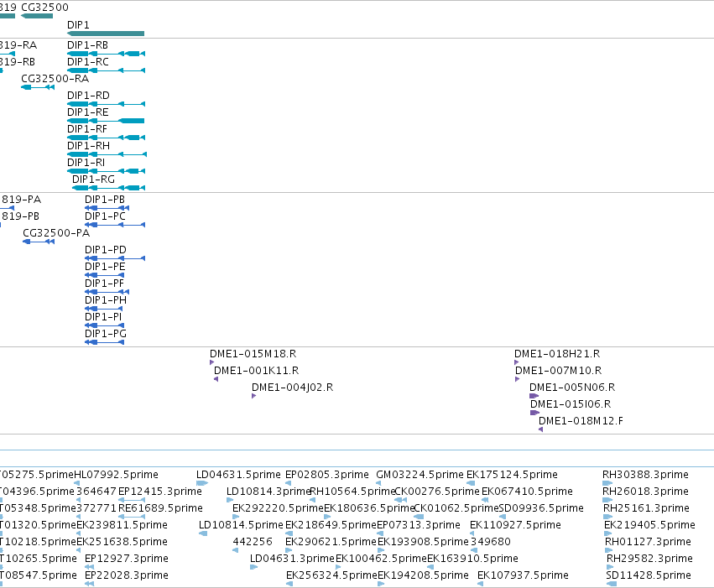Open the RH25161.3prime EST label
714x588 pixels.
647,509
